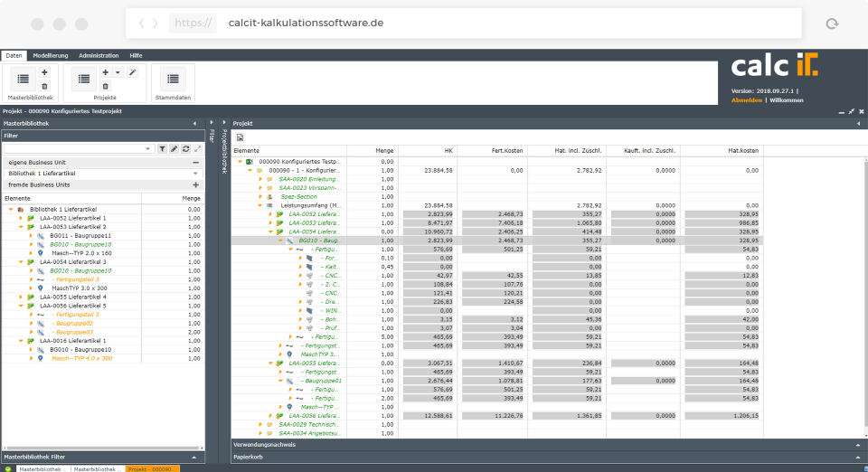Click the filter refresh icon
Image resolution: width=868 pixels, height=472 pixels.
(185, 149)
